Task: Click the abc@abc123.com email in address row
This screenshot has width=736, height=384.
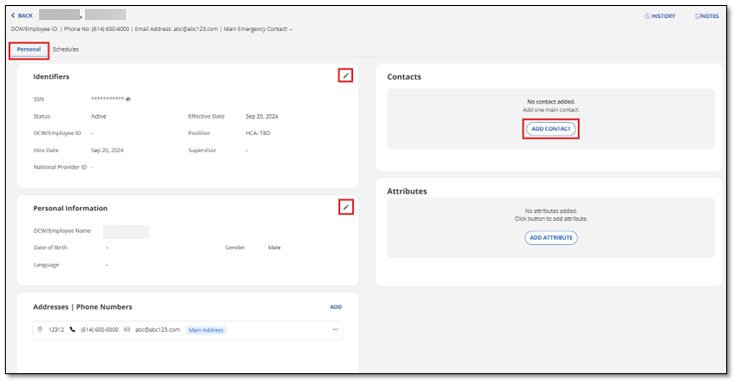Action: 157,330
